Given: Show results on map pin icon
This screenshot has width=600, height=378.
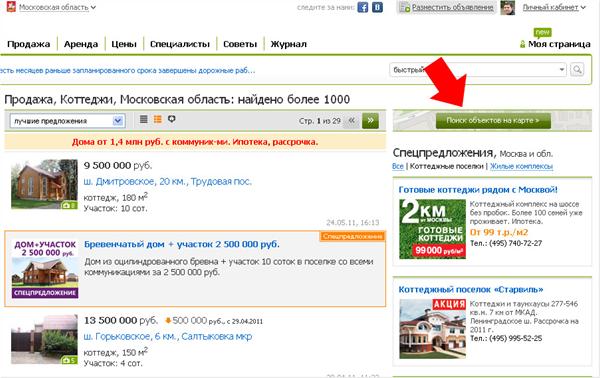Looking at the screenshot, I should (172, 119).
